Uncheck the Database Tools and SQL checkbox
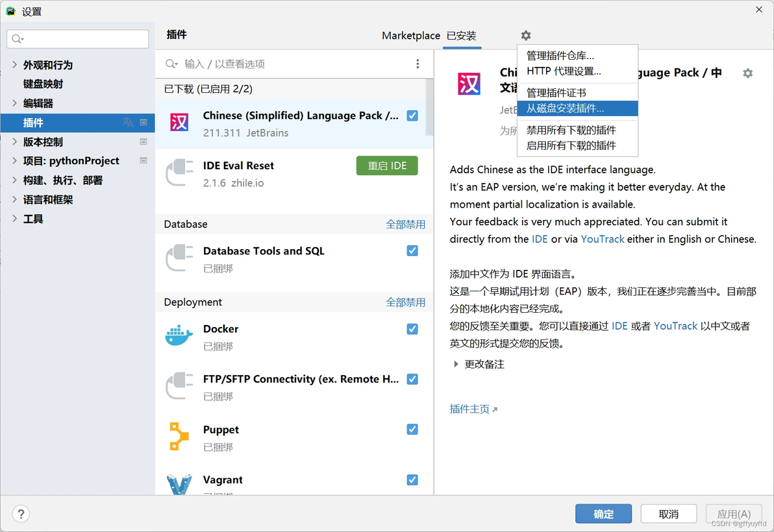 pos(413,250)
